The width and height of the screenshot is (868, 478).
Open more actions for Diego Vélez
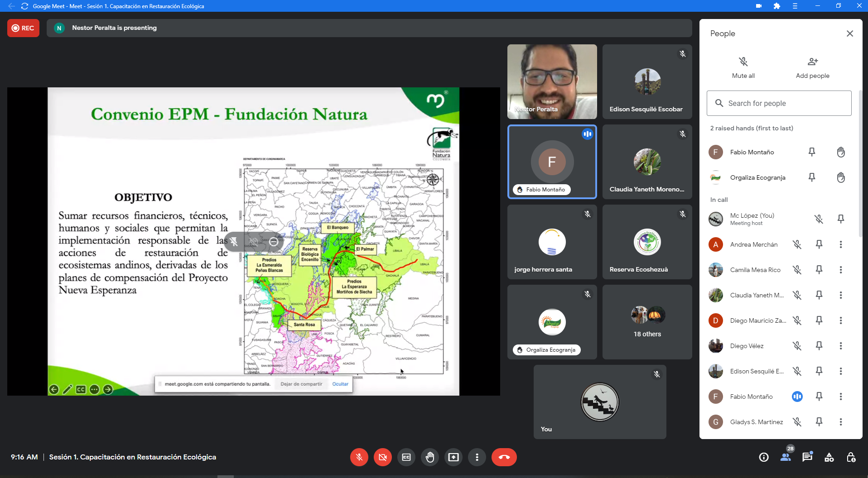point(841,346)
